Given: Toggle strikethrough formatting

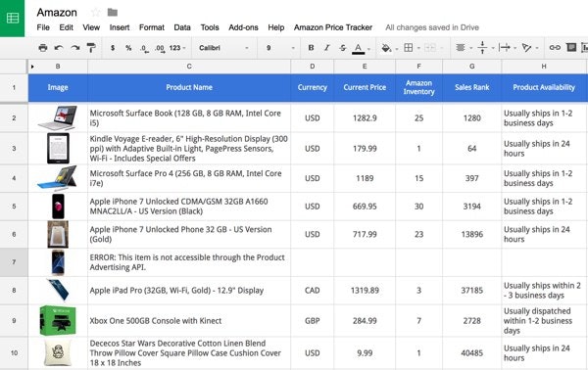Looking at the screenshot, I should (x=343, y=48).
